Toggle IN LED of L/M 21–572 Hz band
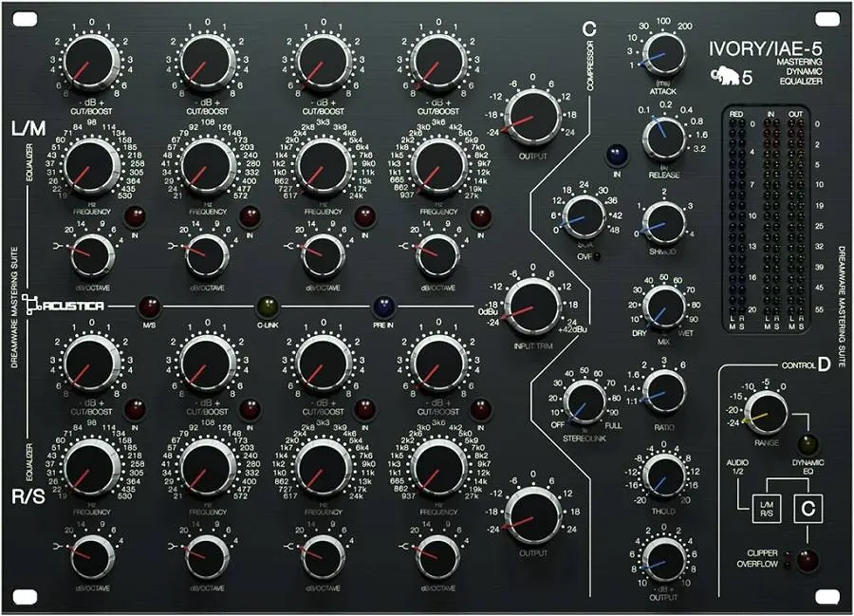Screen dimensions: 854x616 250,216
